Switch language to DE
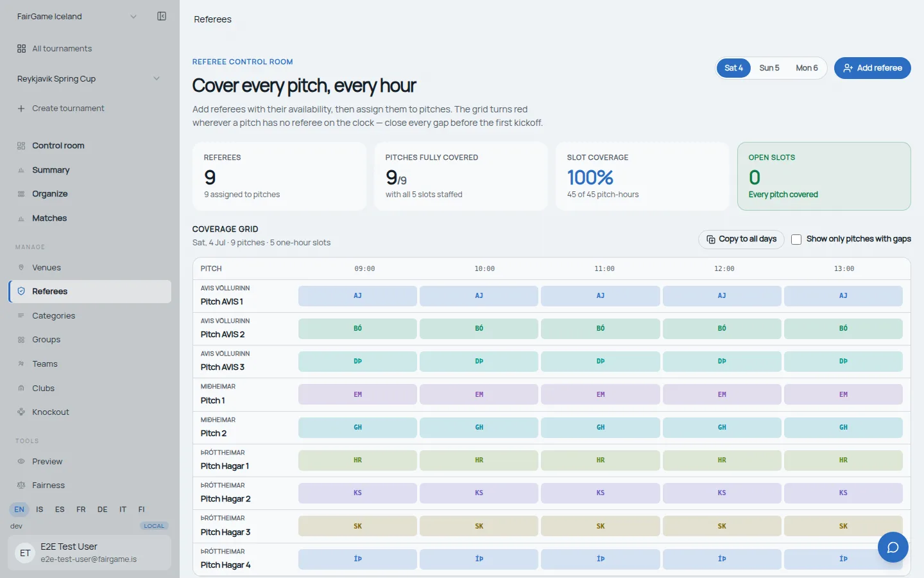924x578 pixels. pos(102,509)
